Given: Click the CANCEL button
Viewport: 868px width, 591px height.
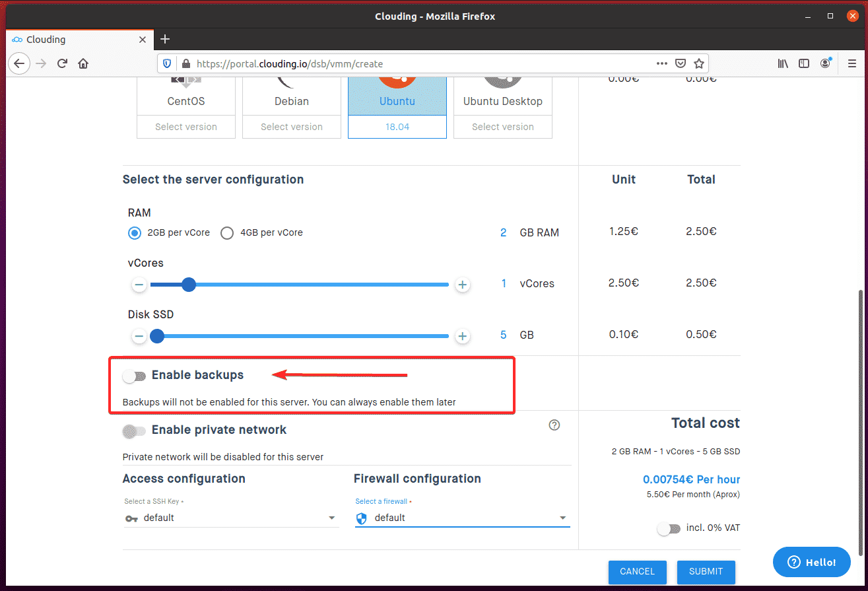Looking at the screenshot, I should (x=638, y=572).
